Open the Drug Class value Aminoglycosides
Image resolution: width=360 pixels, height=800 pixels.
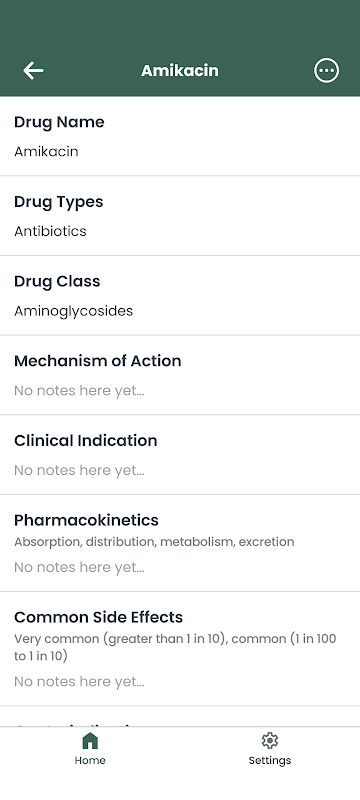[x=73, y=311]
